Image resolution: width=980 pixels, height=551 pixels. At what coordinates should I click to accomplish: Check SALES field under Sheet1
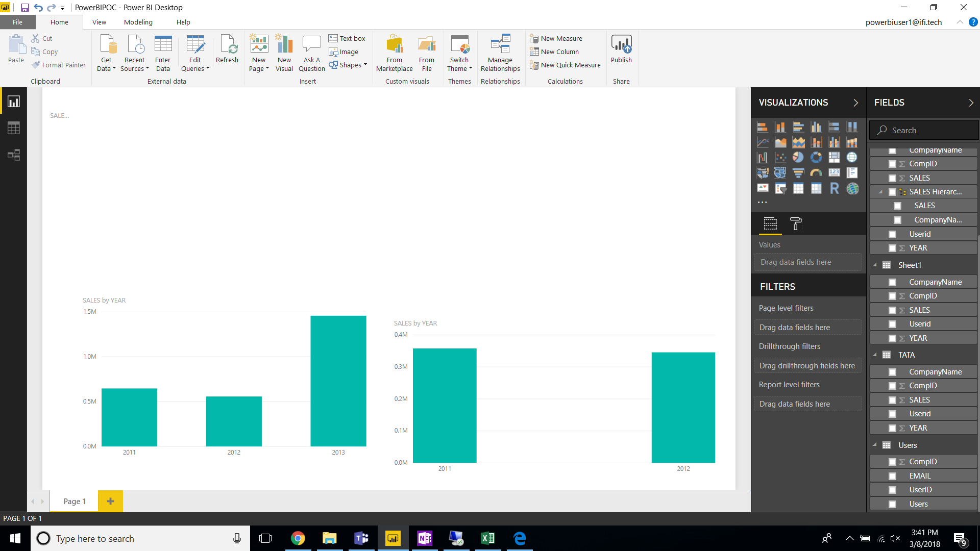click(x=892, y=310)
